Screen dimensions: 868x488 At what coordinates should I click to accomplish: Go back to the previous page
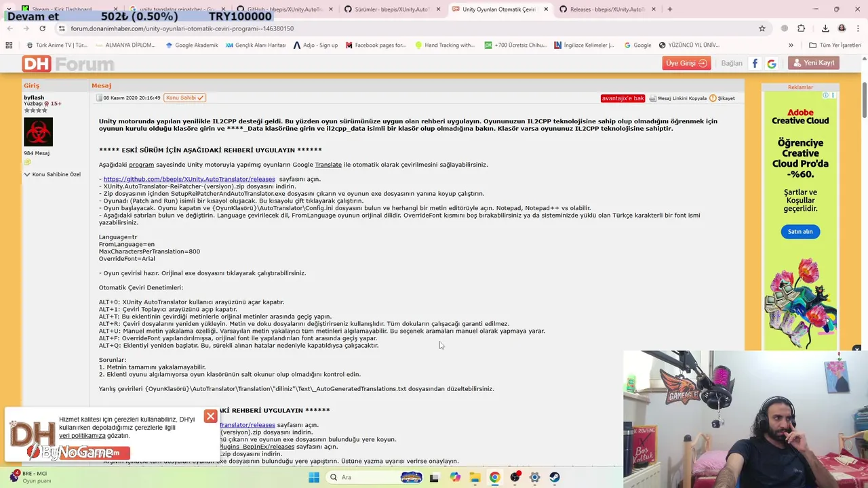(x=9, y=28)
